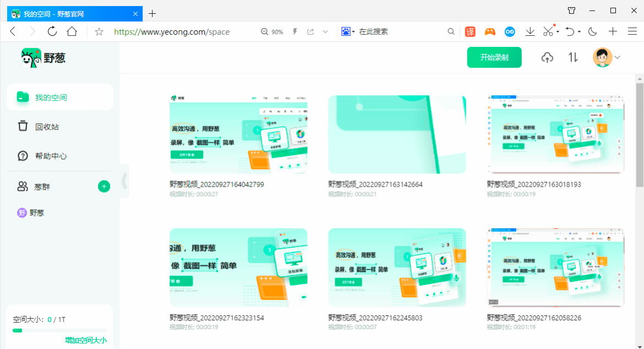Click duration text 00:01:19
The image size is (644, 349).
[x=524, y=327]
